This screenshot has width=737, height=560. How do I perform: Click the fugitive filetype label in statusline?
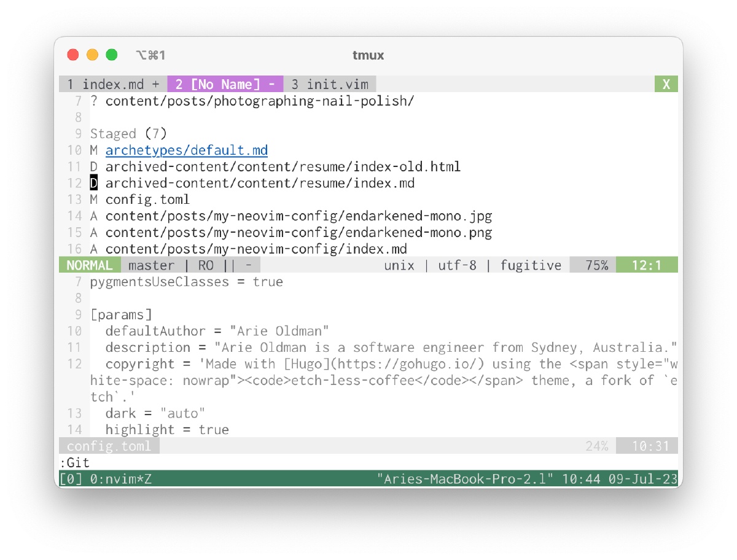531,265
